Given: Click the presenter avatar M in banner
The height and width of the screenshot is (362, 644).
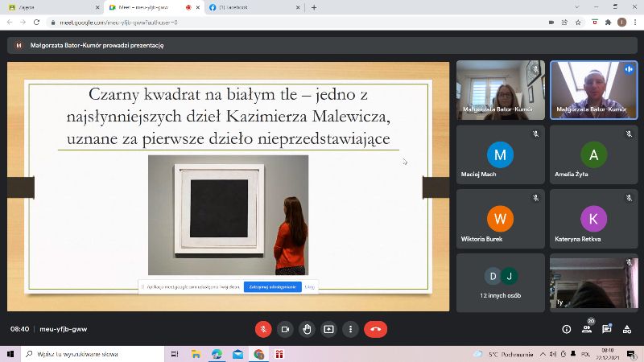Looking at the screenshot, I should [19, 46].
